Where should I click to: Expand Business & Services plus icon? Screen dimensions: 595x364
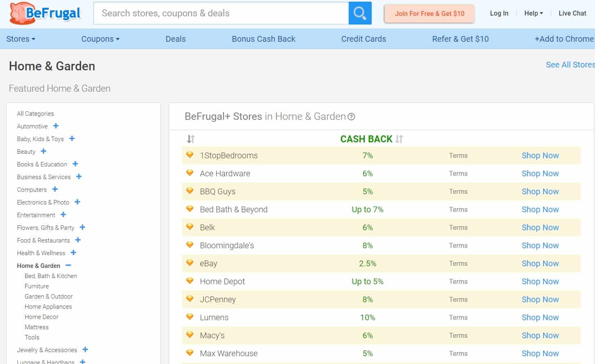(79, 177)
